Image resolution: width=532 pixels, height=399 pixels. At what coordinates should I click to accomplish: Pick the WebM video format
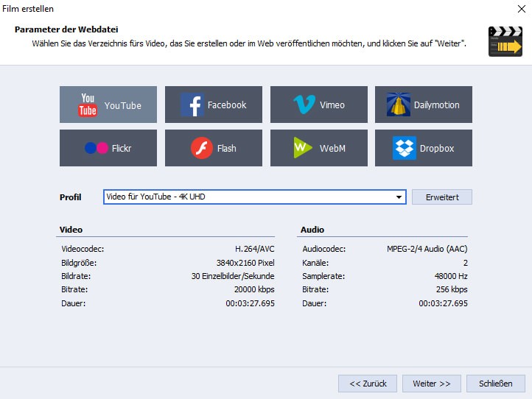point(319,149)
